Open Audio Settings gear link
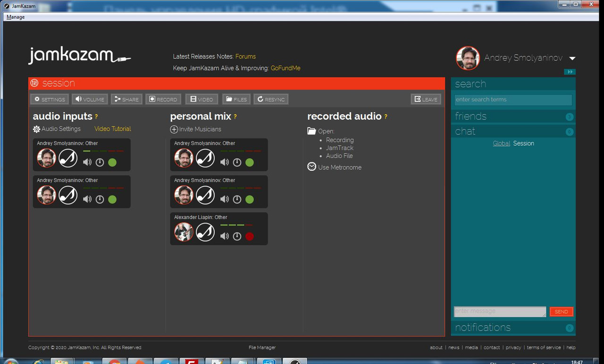Screen dimensions: 604x364 click(x=57, y=129)
